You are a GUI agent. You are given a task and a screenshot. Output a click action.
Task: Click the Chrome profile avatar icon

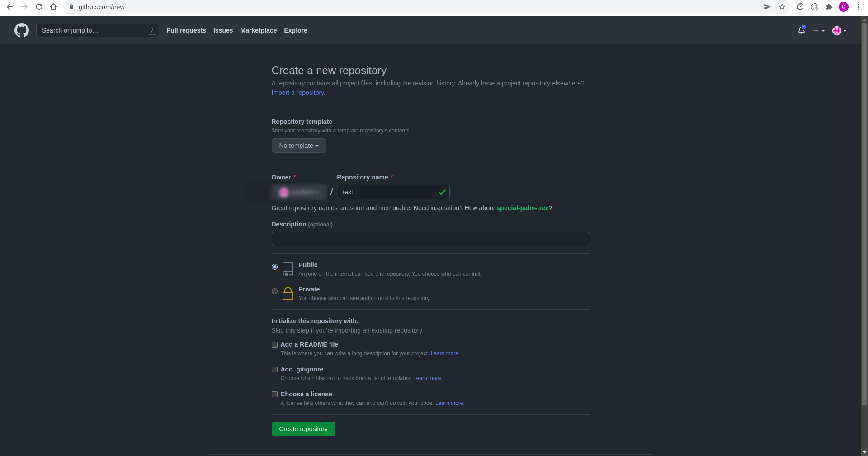coord(844,7)
